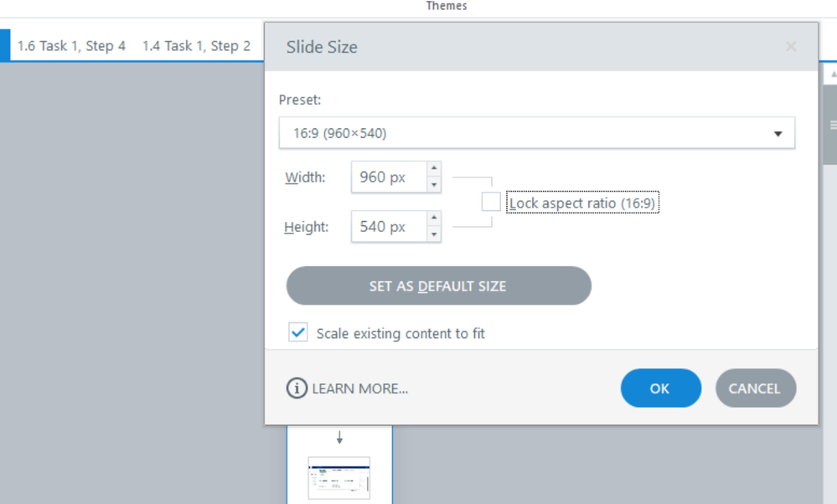Enable Lock aspect ratio checkbox
The height and width of the screenshot is (504, 837).
tap(491, 203)
